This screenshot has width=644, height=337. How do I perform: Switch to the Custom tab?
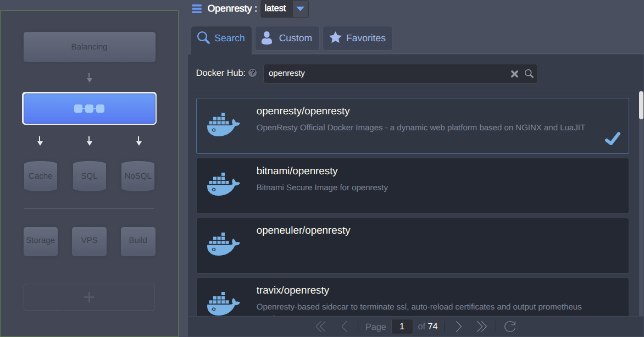(287, 38)
